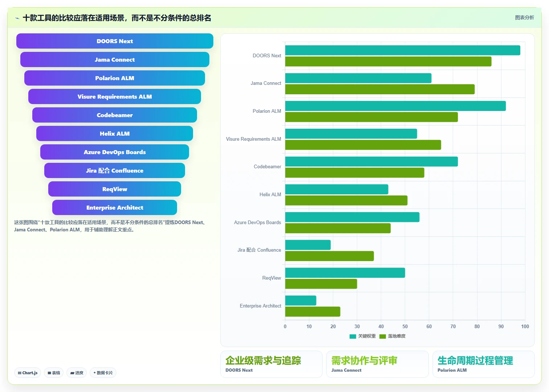
Task: Click the 关键权重 legend label
Action: coord(367,336)
